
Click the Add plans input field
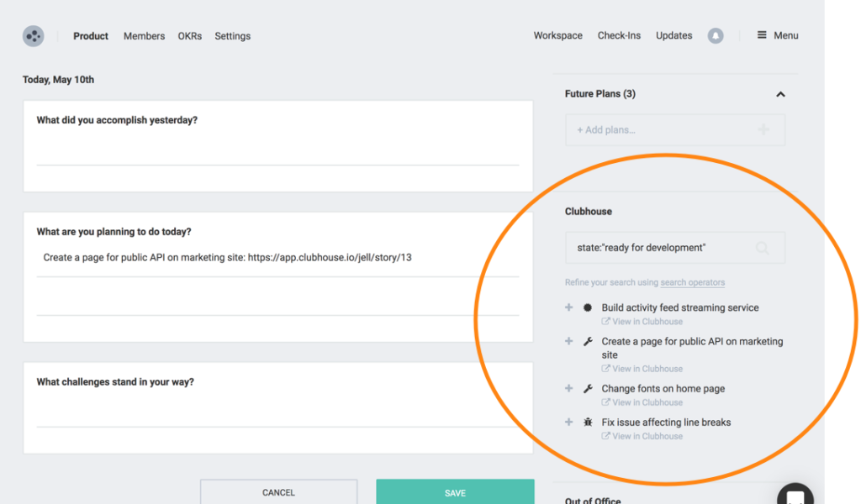pyautogui.click(x=675, y=130)
